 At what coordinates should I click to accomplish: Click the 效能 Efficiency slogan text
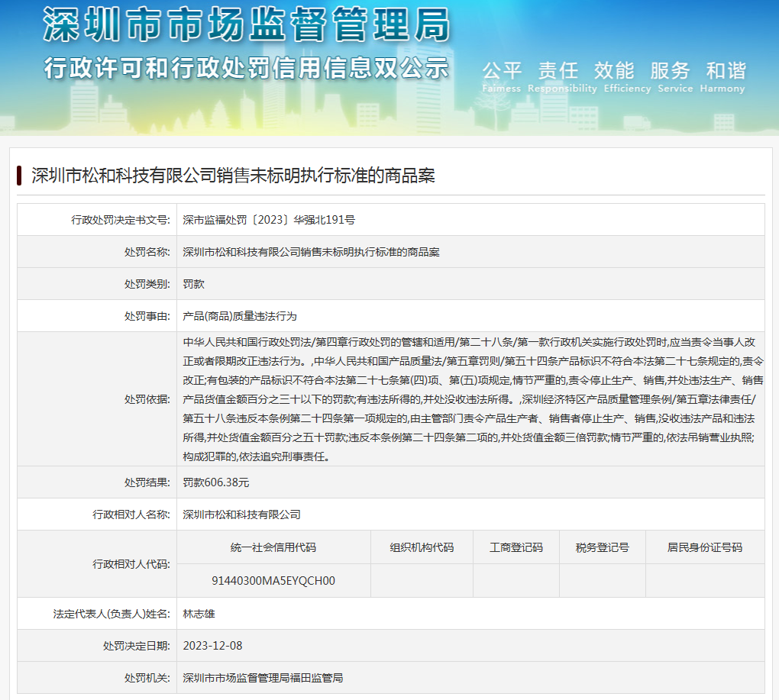[628, 77]
